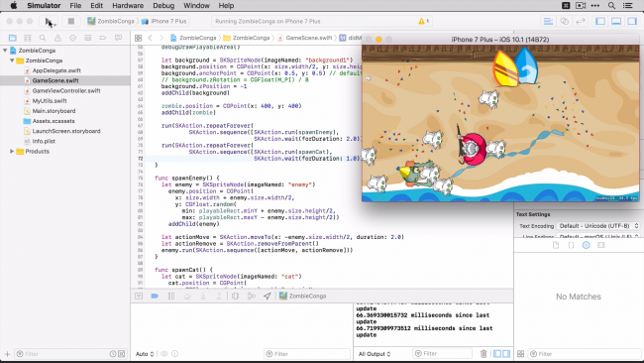
Task: Open the Help menu
Action: 226,5
